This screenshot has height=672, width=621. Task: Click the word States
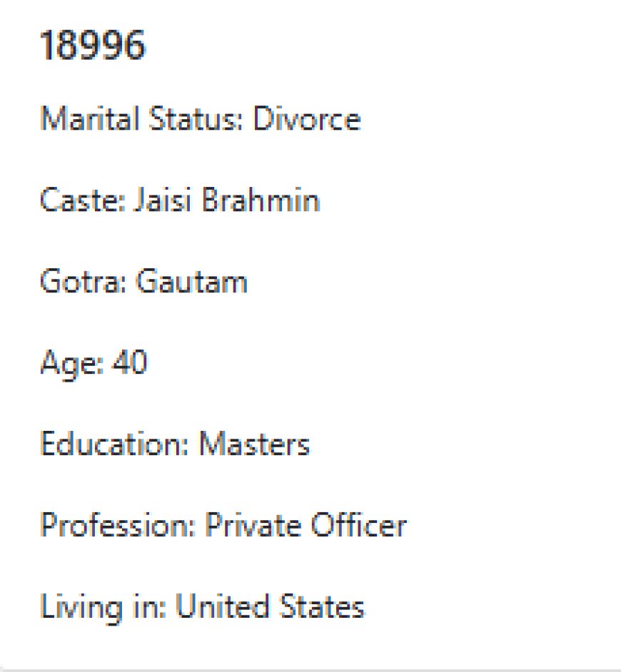[x=322, y=606]
